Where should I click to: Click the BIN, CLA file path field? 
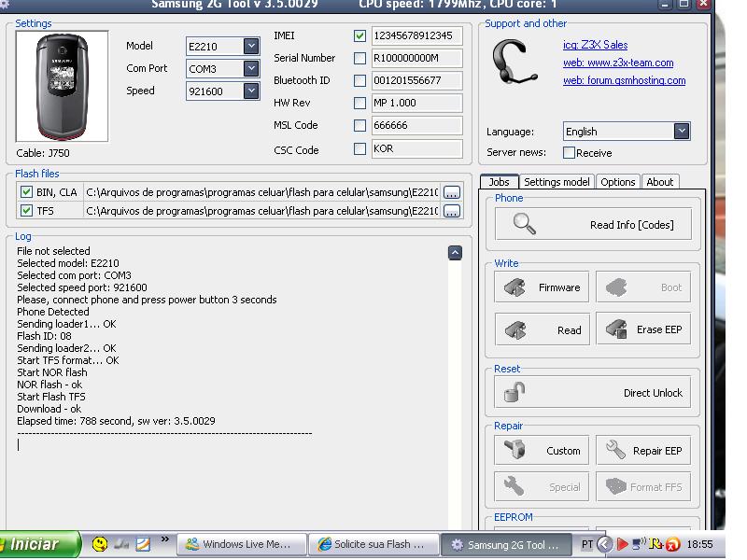pyautogui.click(x=262, y=192)
